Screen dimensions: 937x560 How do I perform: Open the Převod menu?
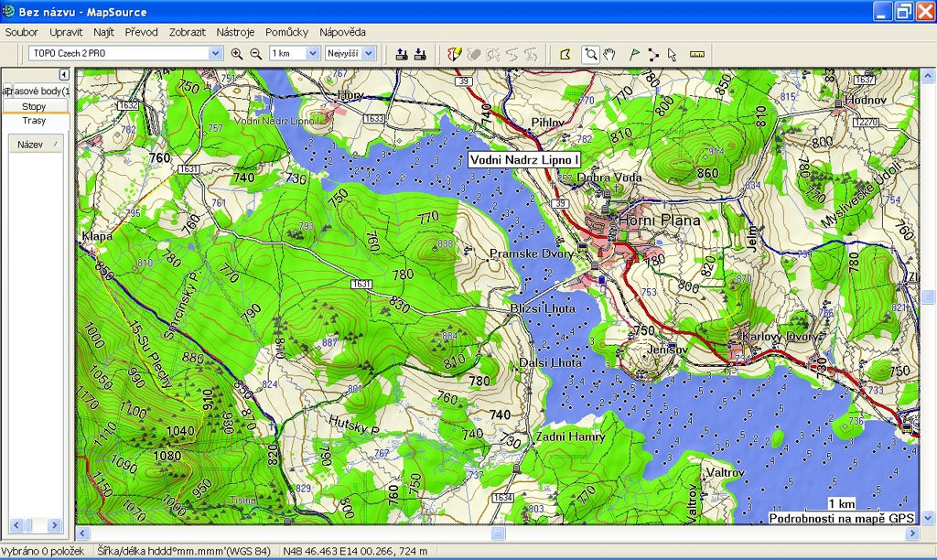click(141, 32)
